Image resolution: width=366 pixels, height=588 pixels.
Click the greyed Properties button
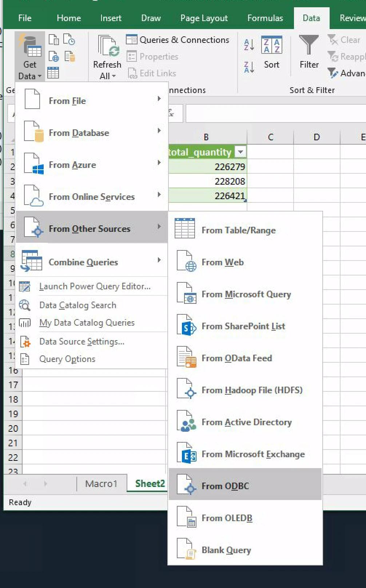click(x=152, y=56)
